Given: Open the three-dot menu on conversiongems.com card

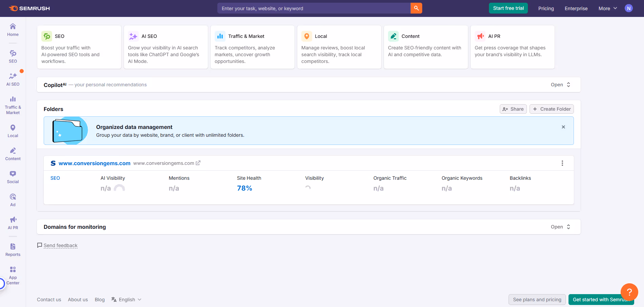Looking at the screenshot, I should coord(562,163).
